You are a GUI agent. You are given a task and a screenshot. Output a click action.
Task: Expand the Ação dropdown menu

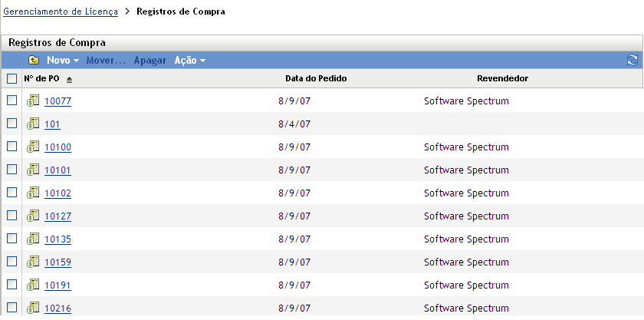(x=189, y=60)
